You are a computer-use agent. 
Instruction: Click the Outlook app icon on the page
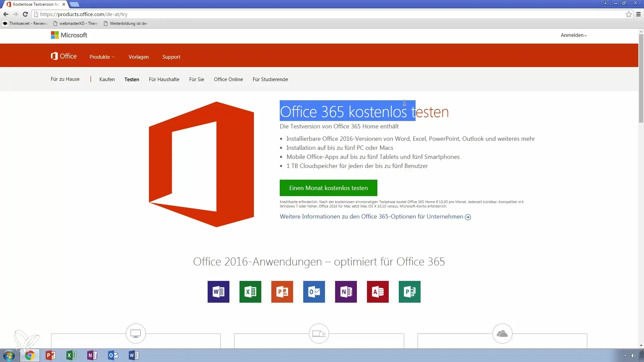314,292
